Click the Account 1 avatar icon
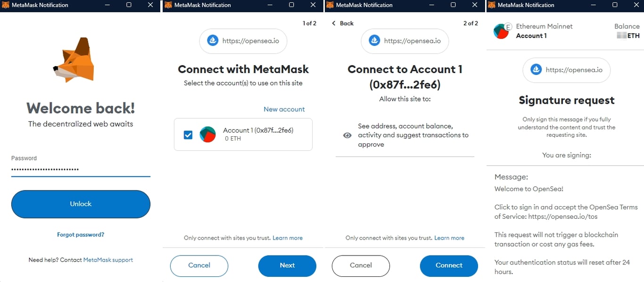The image size is (644, 282). click(207, 134)
